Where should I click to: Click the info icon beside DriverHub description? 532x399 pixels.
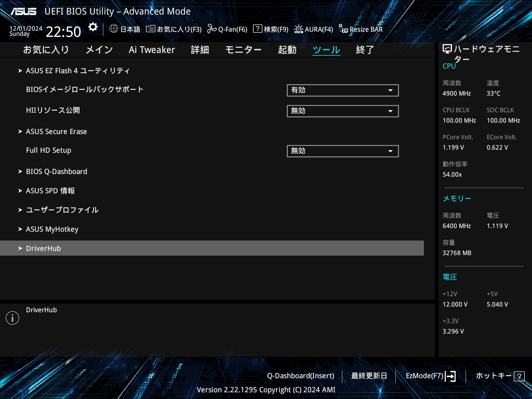(x=12, y=318)
